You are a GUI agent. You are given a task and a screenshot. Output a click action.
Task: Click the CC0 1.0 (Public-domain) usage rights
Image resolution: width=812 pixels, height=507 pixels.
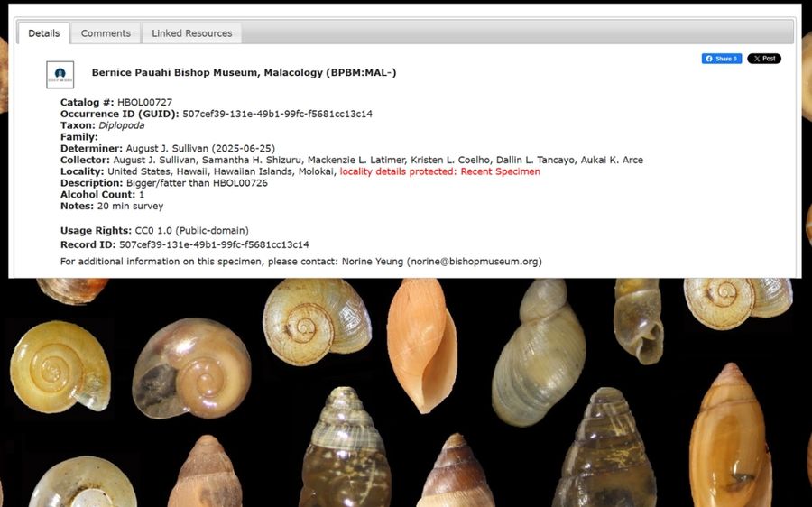tap(191, 230)
